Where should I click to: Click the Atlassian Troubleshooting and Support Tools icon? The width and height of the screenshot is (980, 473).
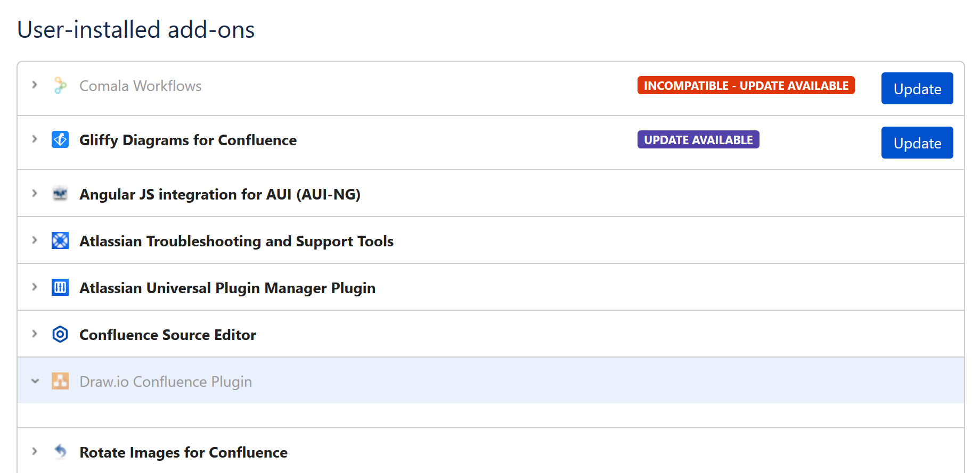click(60, 240)
